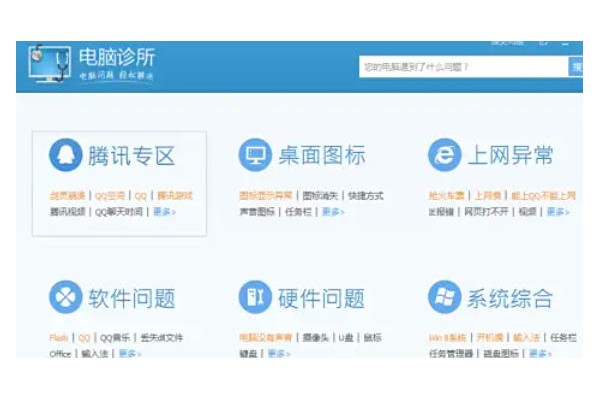Image resolution: width=600 pixels, height=400 pixels.
Task: Select the 硬件问题 category heading
Action: tap(321, 298)
